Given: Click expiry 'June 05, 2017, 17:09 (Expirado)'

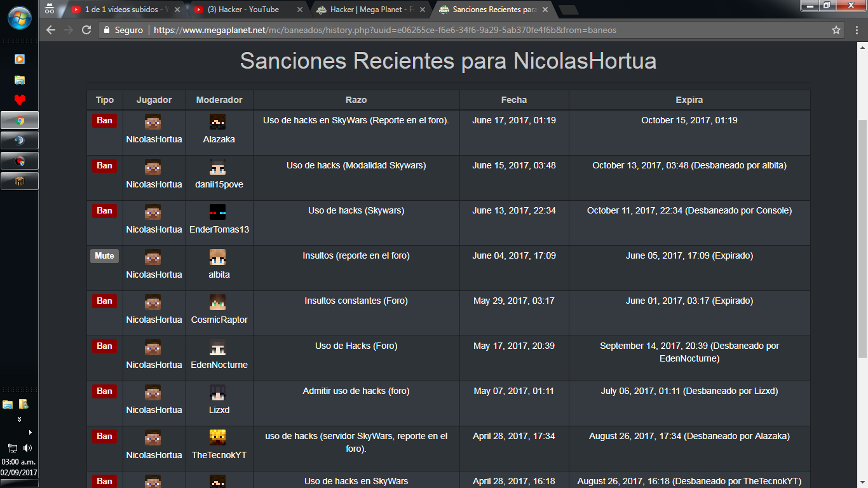Looking at the screenshot, I should pos(689,255).
